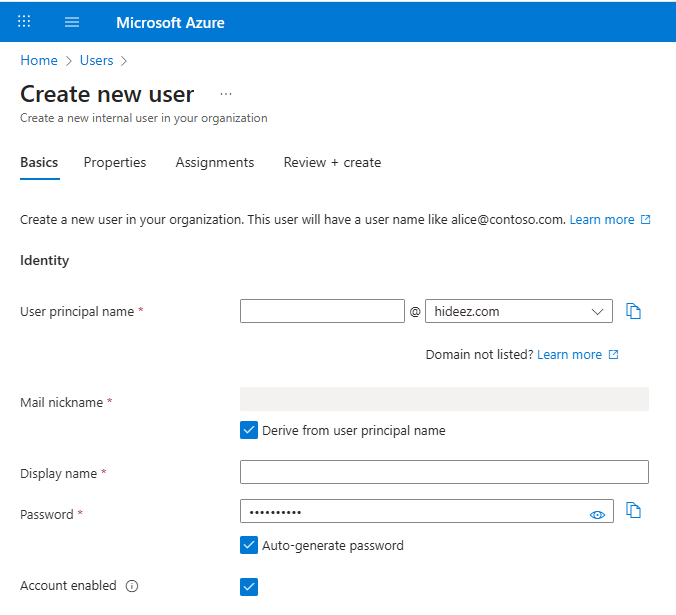Select the Basics tab
Image resolution: width=676 pixels, height=615 pixels.
pos(39,162)
